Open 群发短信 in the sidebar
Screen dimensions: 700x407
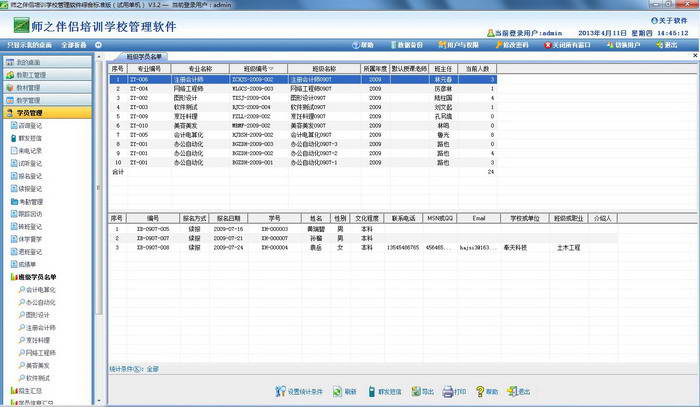(26, 138)
